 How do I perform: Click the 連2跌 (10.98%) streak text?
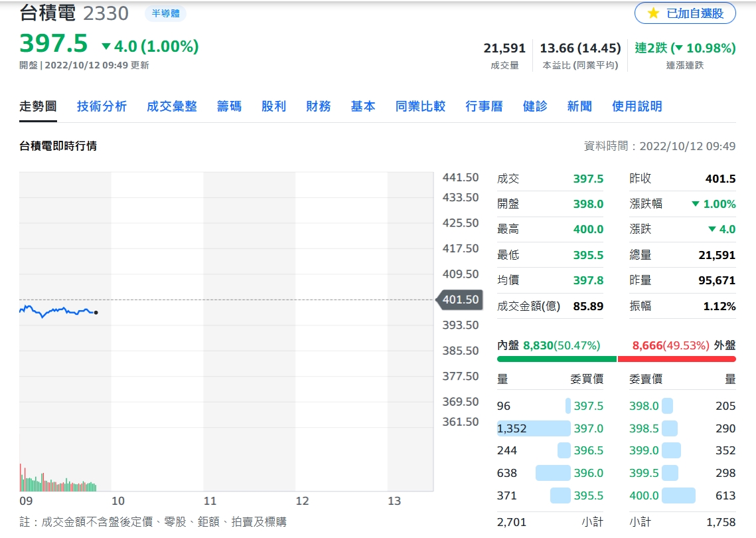coord(684,48)
